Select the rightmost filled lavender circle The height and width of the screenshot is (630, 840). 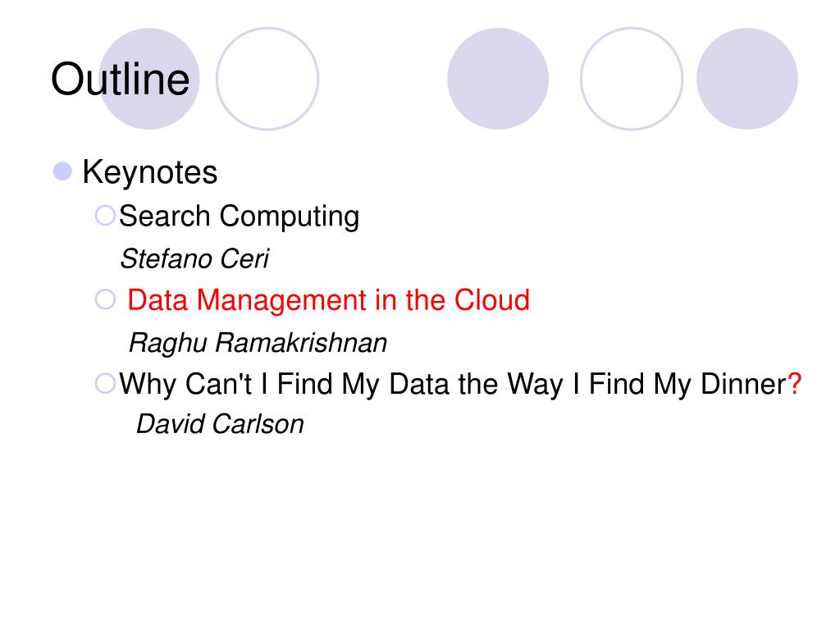(x=746, y=79)
